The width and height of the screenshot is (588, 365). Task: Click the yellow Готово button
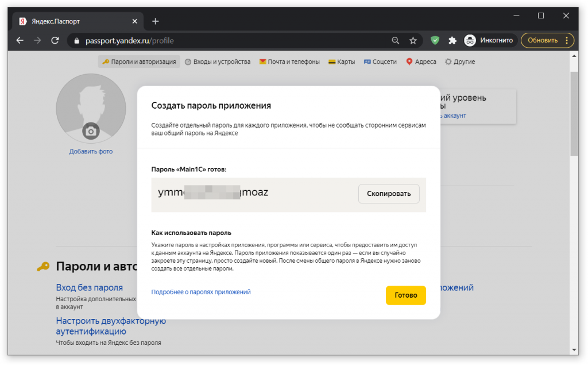pyautogui.click(x=405, y=295)
